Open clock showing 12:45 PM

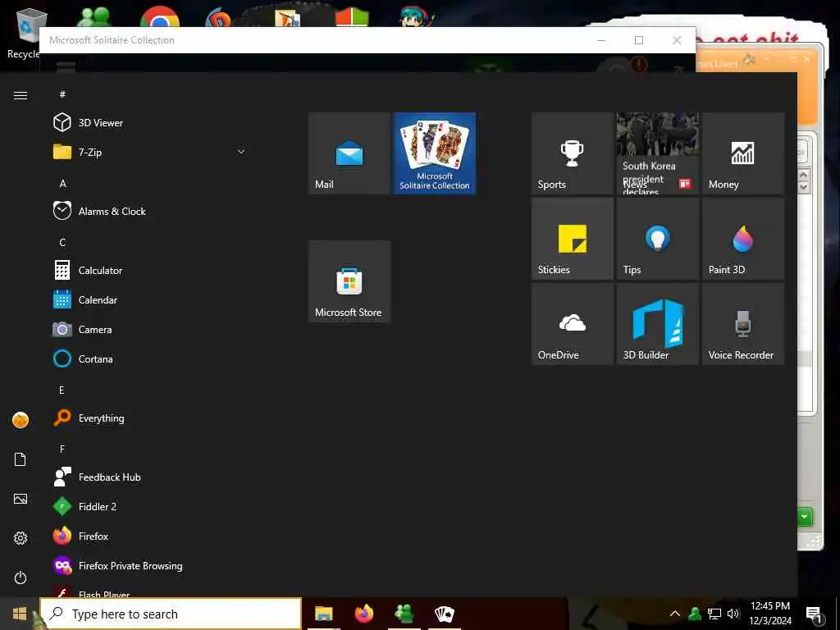tap(769, 614)
